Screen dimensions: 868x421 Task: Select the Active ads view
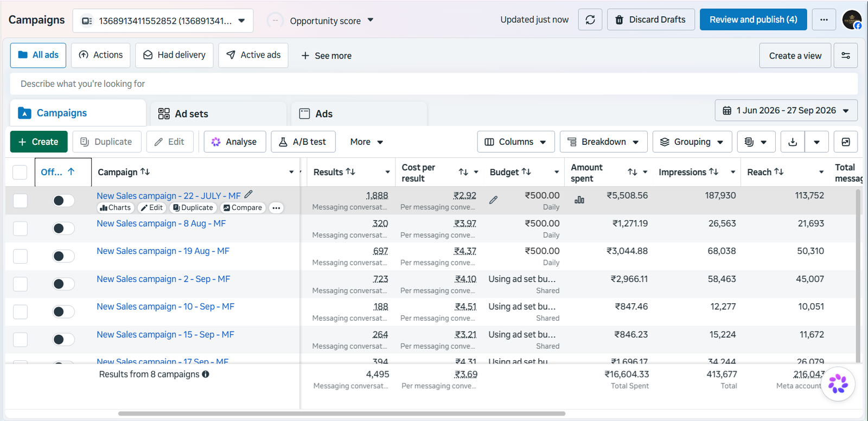(253, 55)
